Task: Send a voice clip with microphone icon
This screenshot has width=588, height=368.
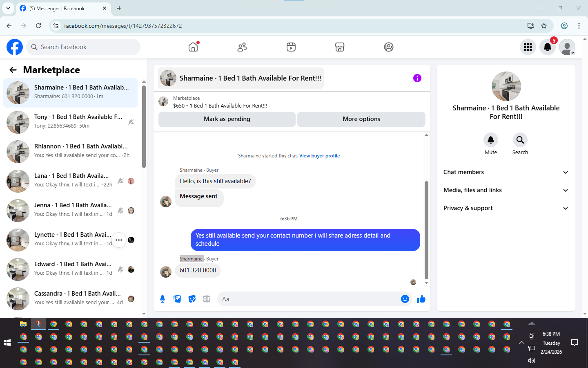Action: (x=163, y=299)
